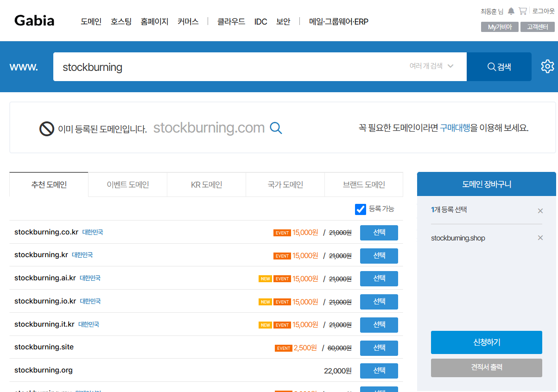Open the 도메인 menu

click(91, 21)
